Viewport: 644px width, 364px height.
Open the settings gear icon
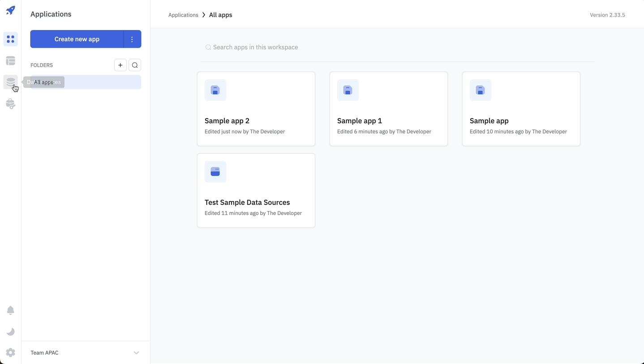pyautogui.click(x=11, y=353)
